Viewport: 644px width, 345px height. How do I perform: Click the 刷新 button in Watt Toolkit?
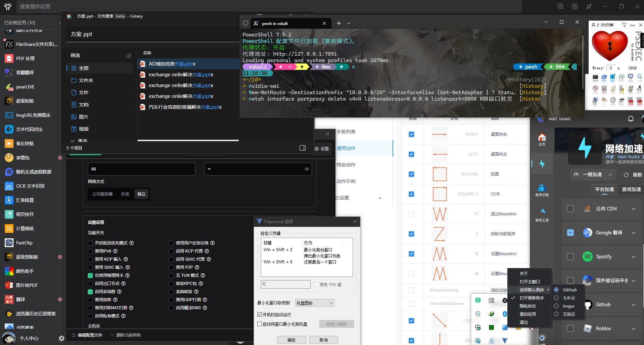tap(633, 175)
